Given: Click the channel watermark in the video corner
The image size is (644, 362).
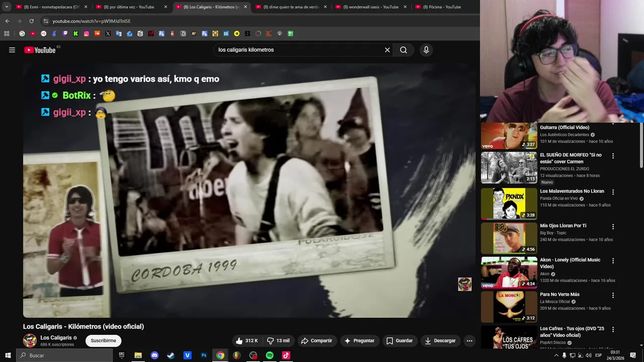Looking at the screenshot, I should click(465, 284).
